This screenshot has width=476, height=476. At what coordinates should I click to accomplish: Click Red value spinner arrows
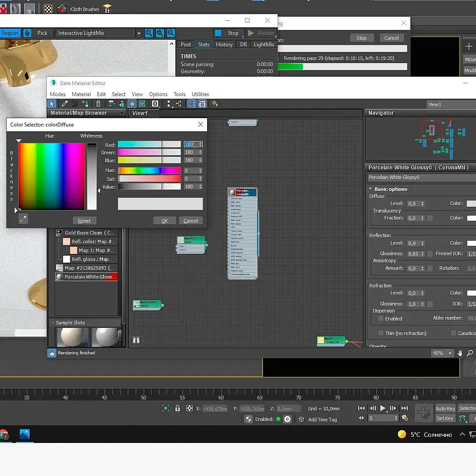(201, 144)
